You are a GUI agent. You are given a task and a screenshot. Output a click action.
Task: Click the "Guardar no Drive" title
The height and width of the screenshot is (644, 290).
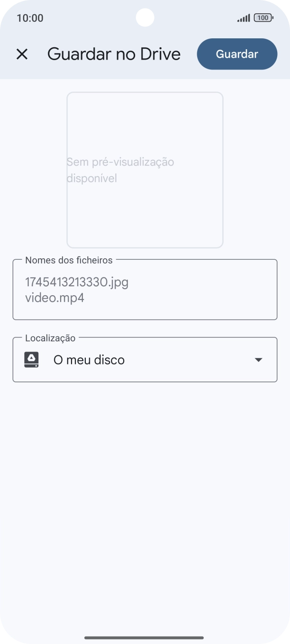pos(114,54)
